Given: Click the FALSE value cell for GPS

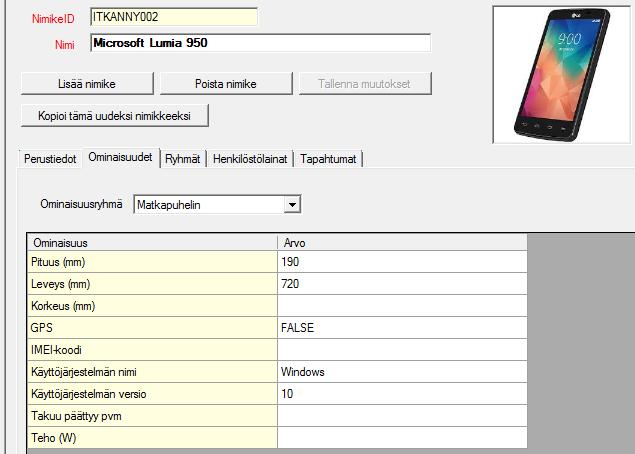Looking at the screenshot, I should tap(402, 328).
